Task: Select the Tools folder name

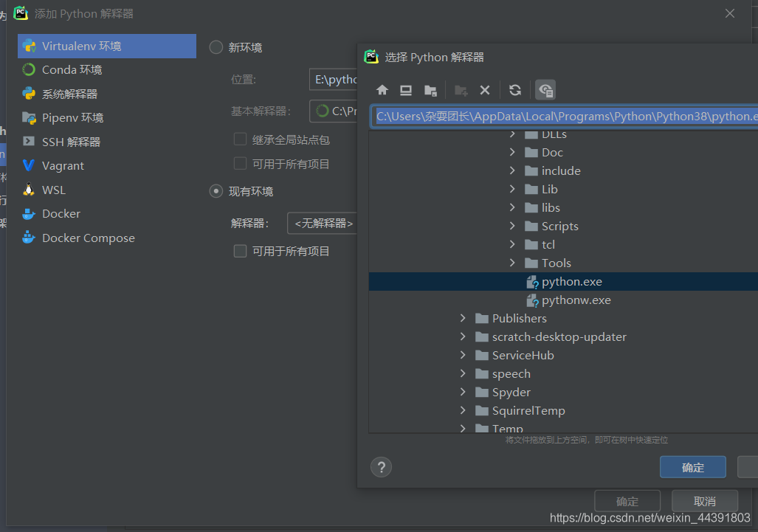Action: click(556, 263)
